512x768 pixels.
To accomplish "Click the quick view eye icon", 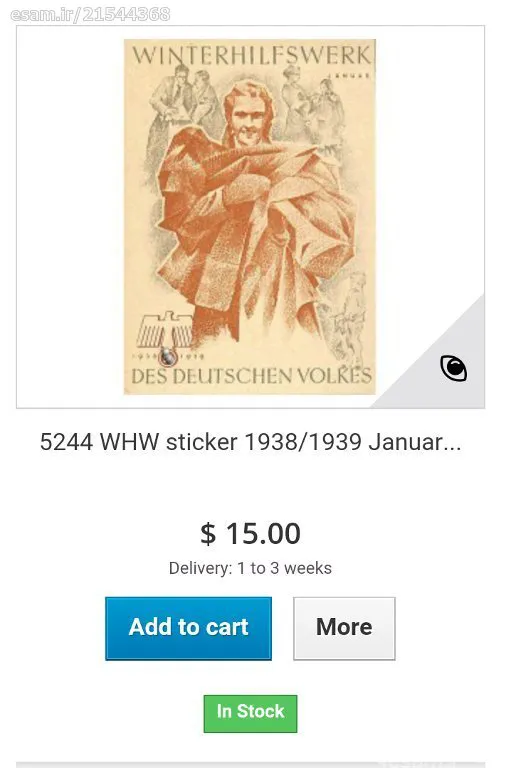I will 453,368.
